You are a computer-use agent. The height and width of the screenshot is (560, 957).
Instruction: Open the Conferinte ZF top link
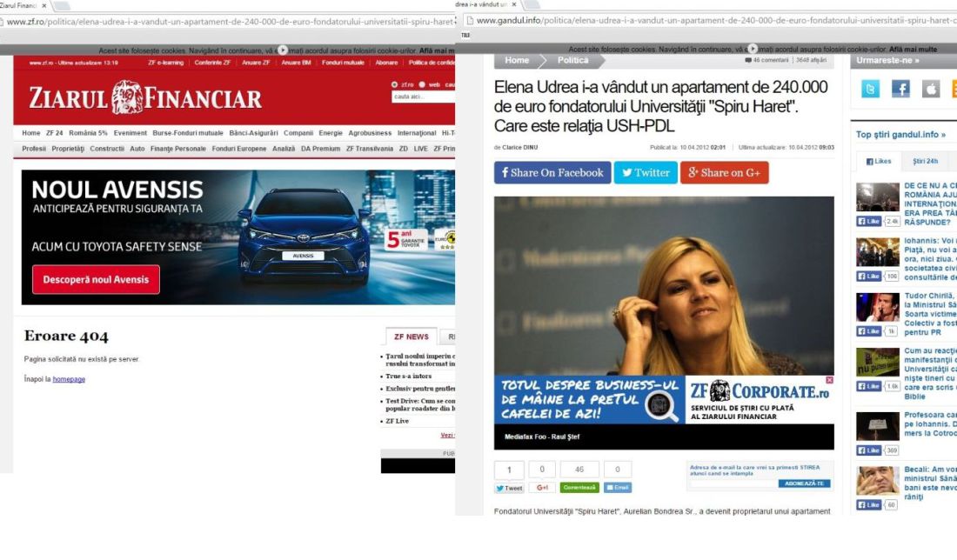point(212,63)
